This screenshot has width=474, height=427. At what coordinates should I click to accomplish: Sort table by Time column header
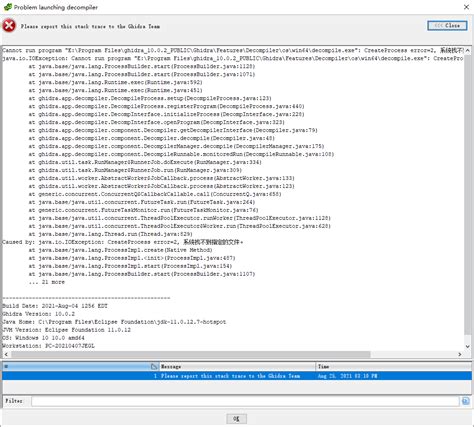point(393,367)
